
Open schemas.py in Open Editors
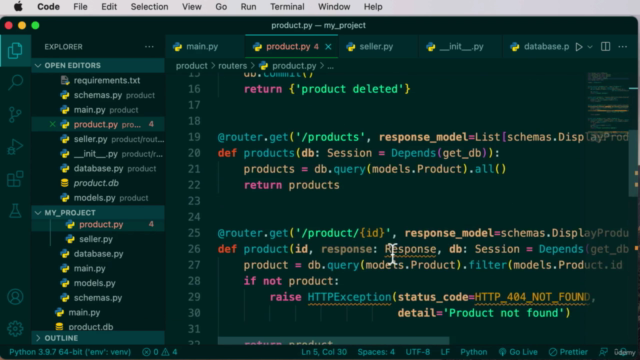click(98, 95)
